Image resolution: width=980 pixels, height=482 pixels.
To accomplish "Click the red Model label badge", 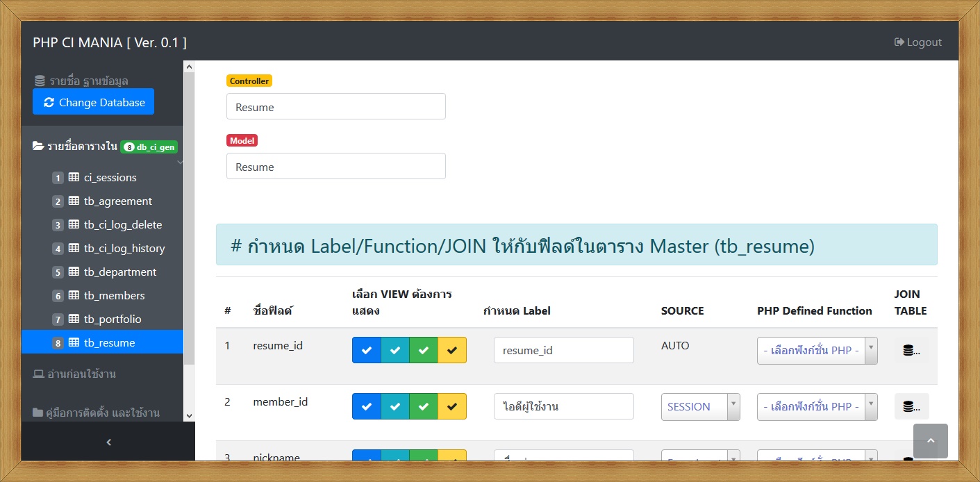I will point(242,140).
